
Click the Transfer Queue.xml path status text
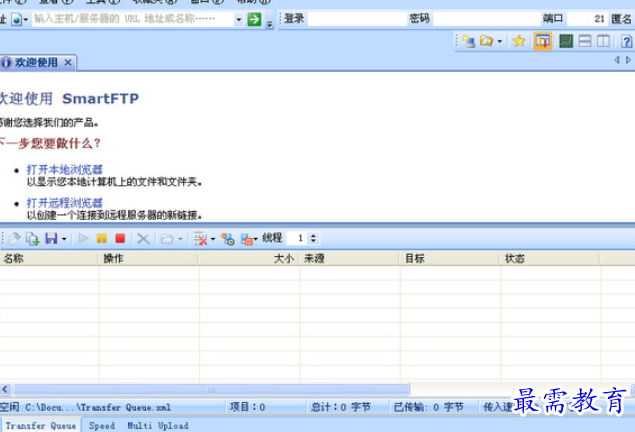(x=98, y=407)
